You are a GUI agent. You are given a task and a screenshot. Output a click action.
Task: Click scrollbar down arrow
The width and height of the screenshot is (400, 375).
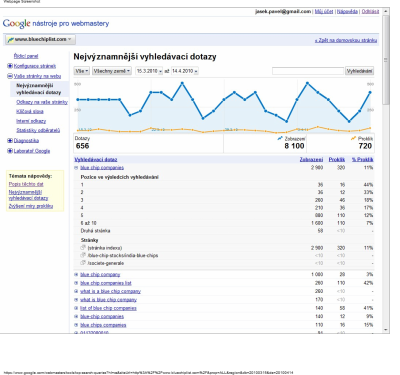coord(386,330)
